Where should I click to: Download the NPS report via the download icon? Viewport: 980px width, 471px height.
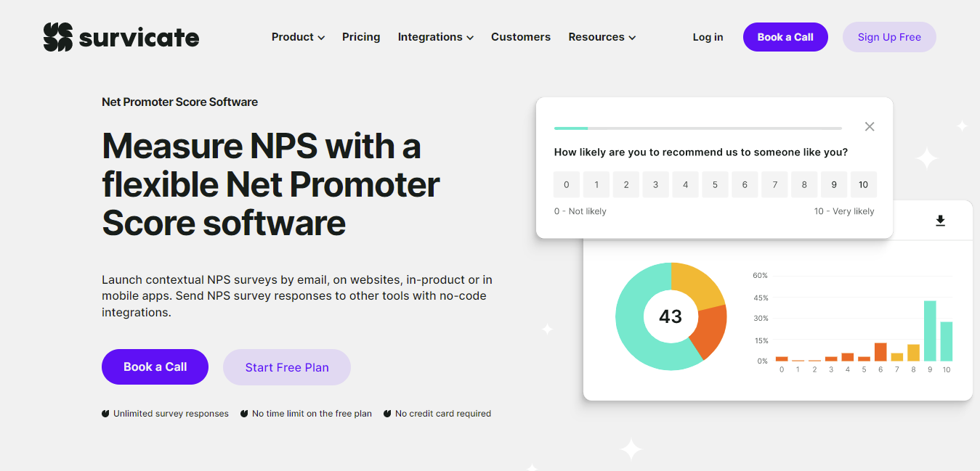[940, 220]
